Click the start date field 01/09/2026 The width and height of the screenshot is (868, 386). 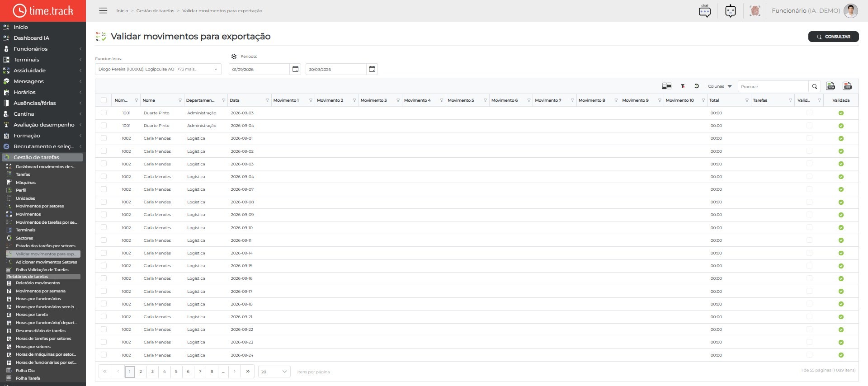(x=259, y=69)
